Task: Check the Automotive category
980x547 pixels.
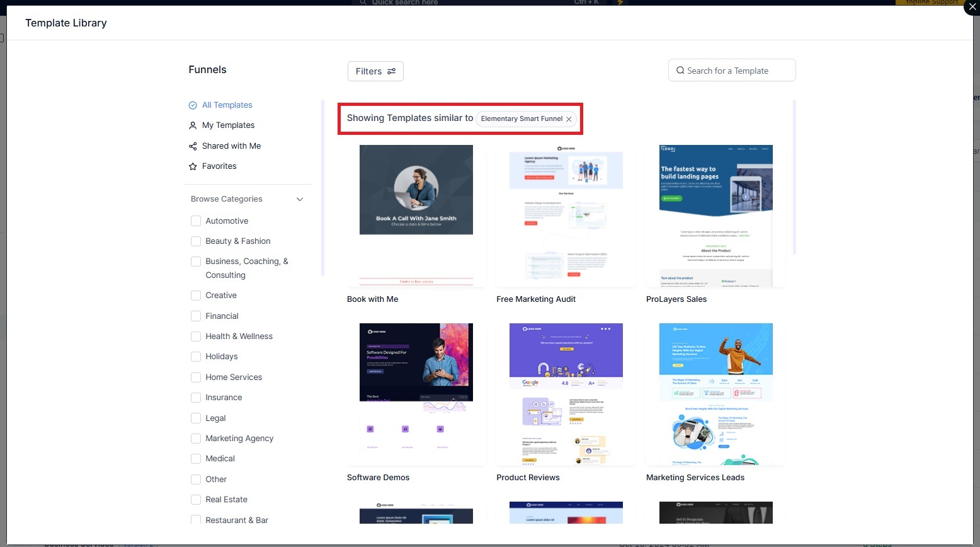Action: pos(196,221)
